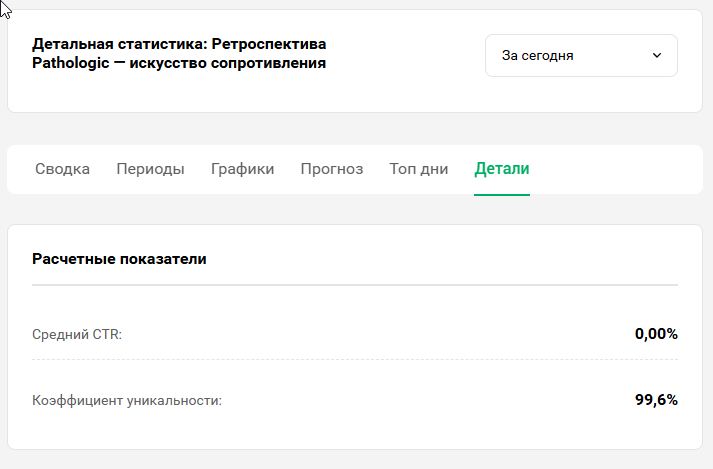Open the Периоды tab
This screenshot has width=713, height=469.
tap(150, 169)
